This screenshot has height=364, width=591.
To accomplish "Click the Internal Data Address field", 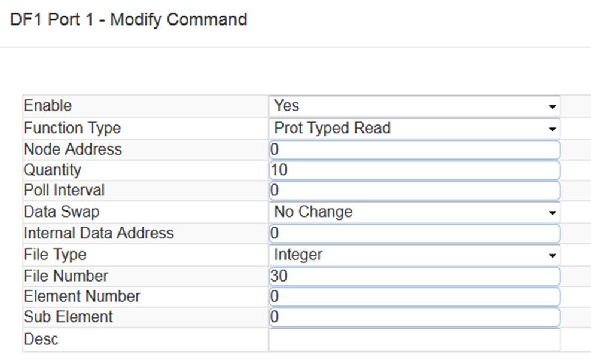I will [x=414, y=233].
